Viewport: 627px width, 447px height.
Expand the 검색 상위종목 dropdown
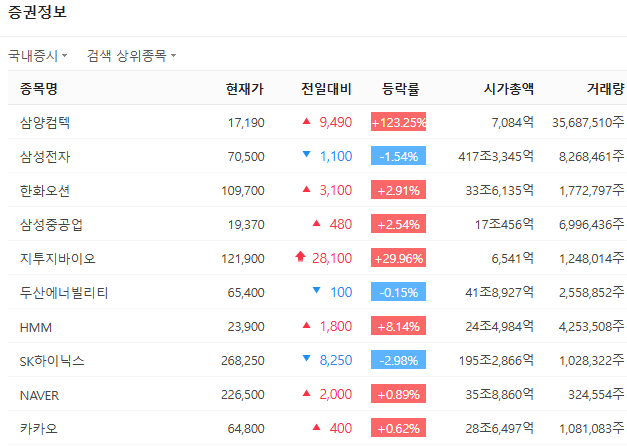click(x=132, y=56)
